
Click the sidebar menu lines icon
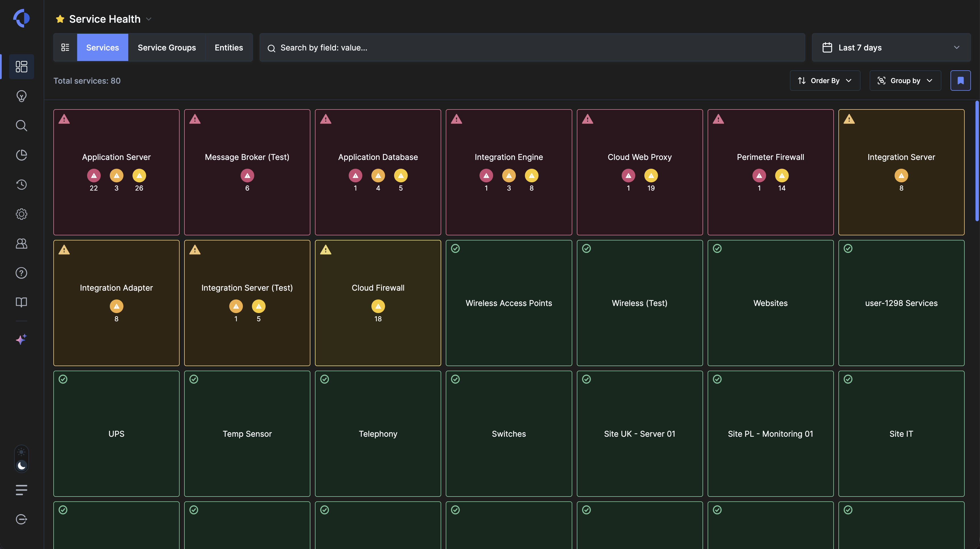click(x=21, y=490)
